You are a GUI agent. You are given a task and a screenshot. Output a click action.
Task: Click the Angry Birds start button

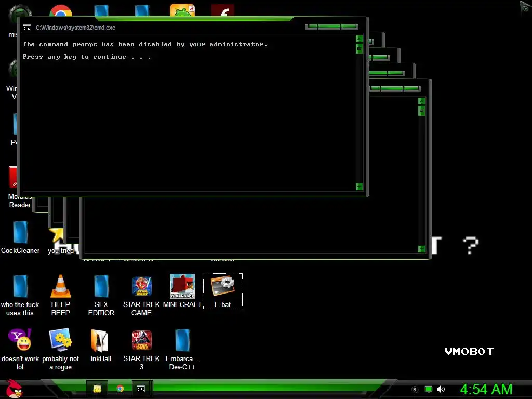(14, 389)
